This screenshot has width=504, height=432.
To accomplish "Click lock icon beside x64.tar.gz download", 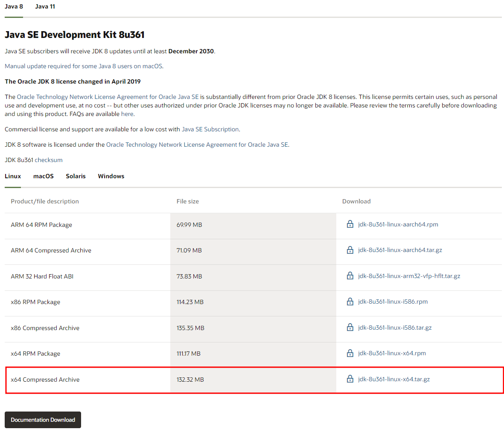I will coord(350,379).
